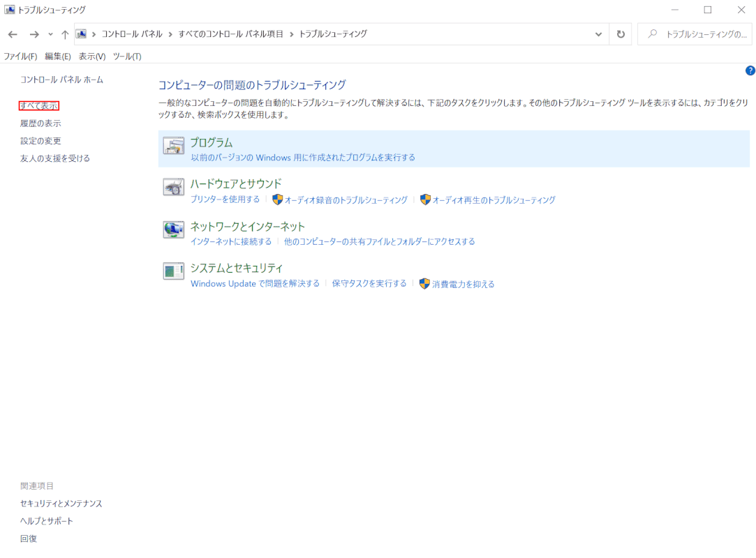
Task: Click the システムとセキュリティ category icon
Action: coord(174,271)
